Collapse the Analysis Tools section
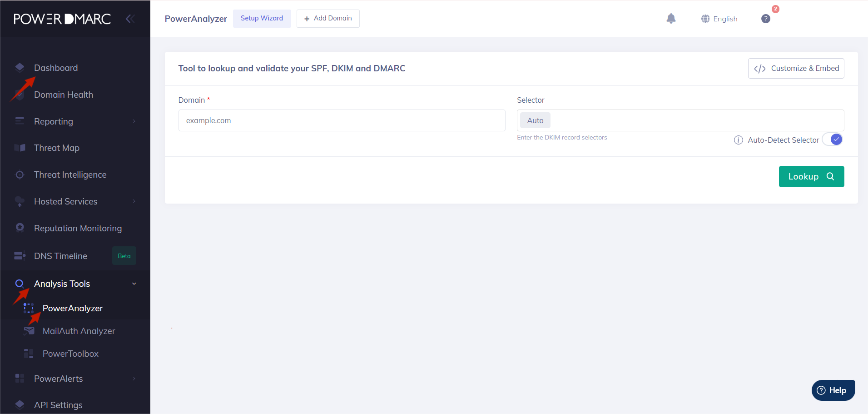 coord(133,283)
